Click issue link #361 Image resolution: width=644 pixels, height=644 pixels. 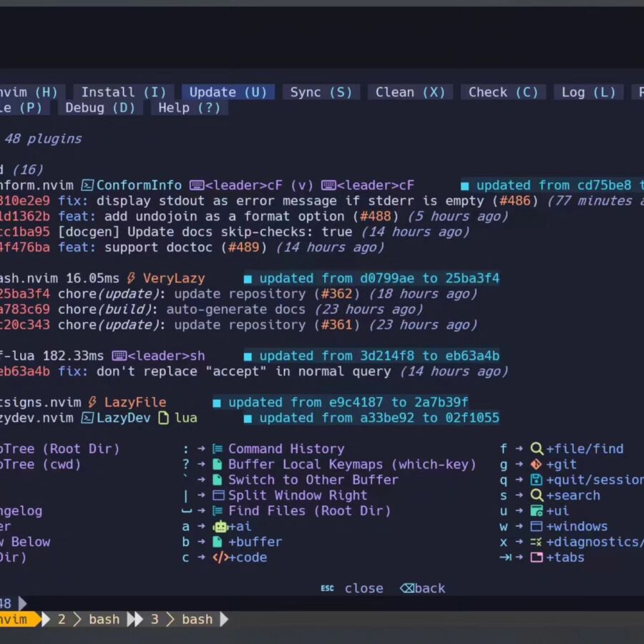[337, 325]
